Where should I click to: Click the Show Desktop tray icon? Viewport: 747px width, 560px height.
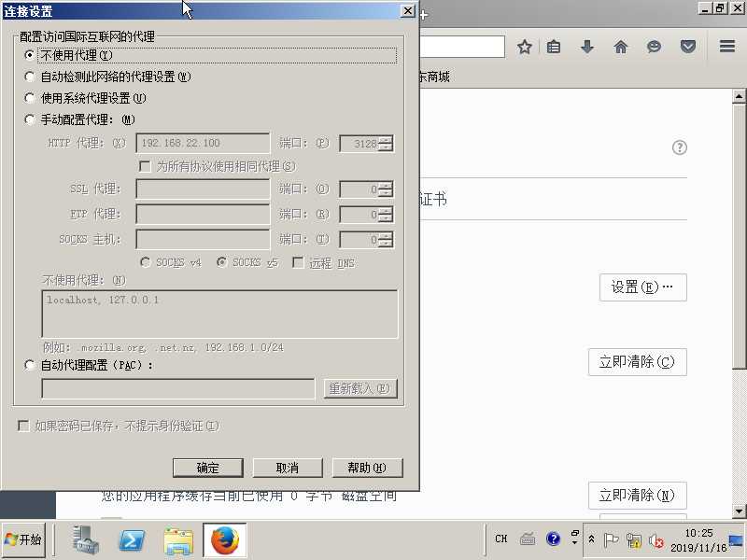point(737,540)
